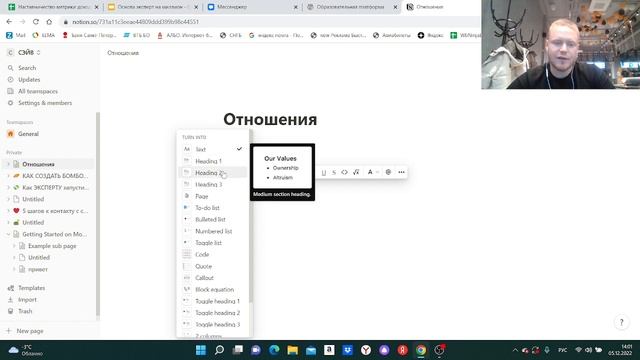Turn block into Page

coord(213,196)
